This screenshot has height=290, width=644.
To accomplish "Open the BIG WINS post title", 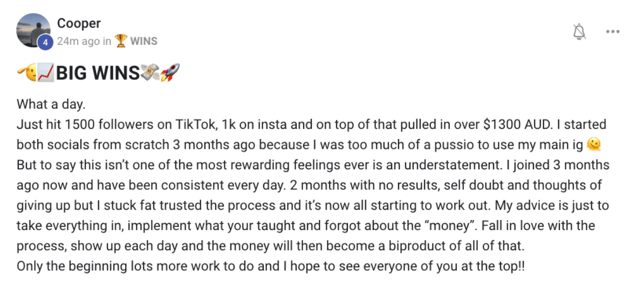I will coord(98,74).
